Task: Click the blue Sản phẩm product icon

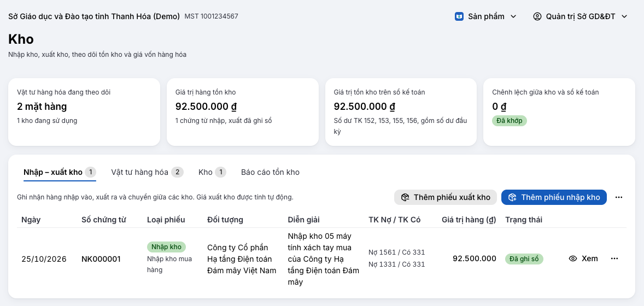Action: click(459, 16)
